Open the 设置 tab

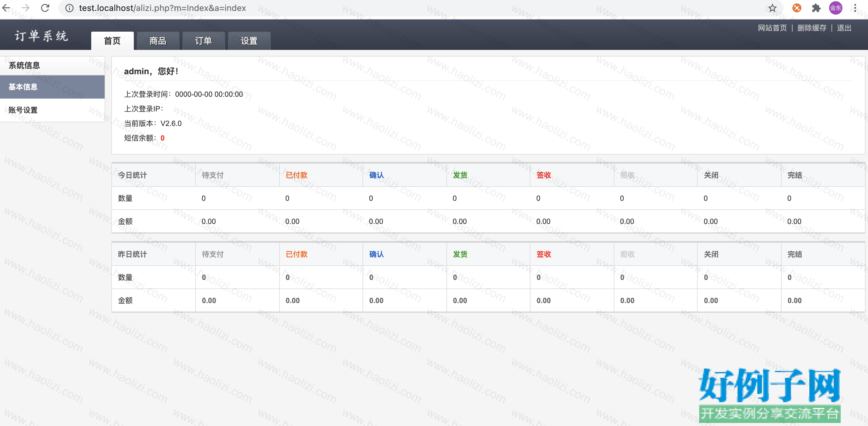249,41
